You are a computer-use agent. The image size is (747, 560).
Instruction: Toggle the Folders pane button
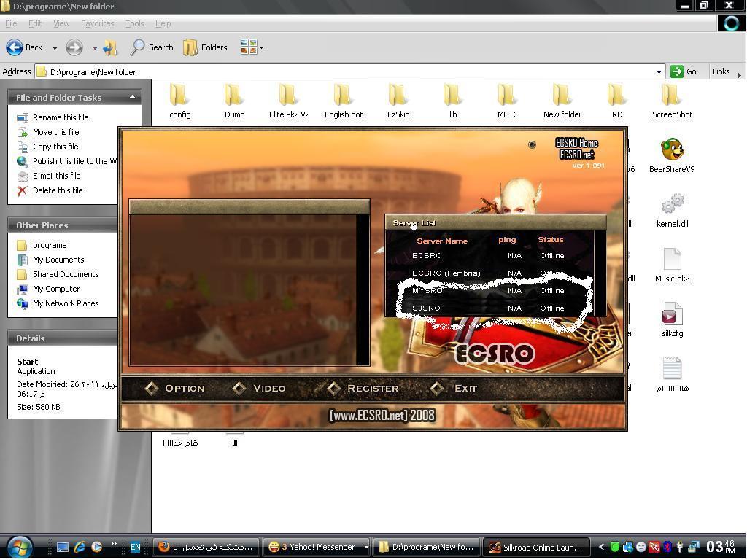(x=205, y=47)
